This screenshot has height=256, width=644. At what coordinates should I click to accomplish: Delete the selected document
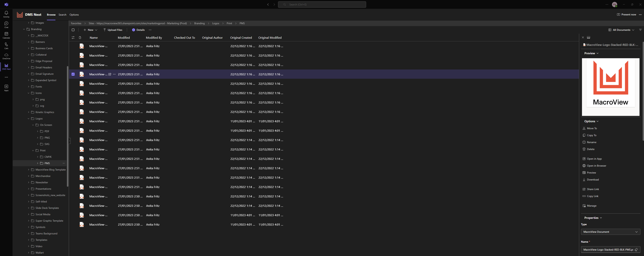click(590, 149)
